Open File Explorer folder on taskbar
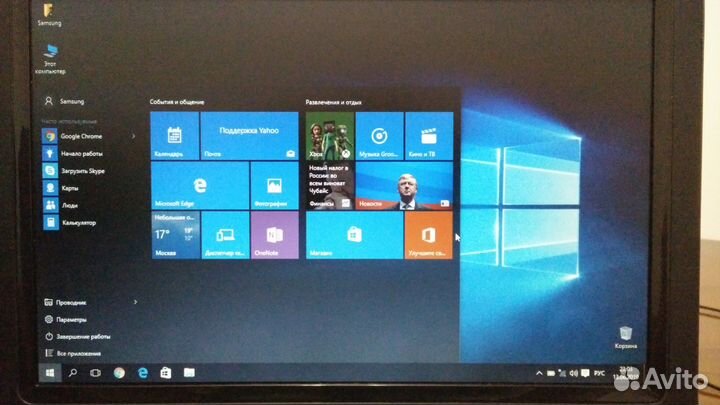This screenshot has height=405, width=720. click(x=189, y=373)
